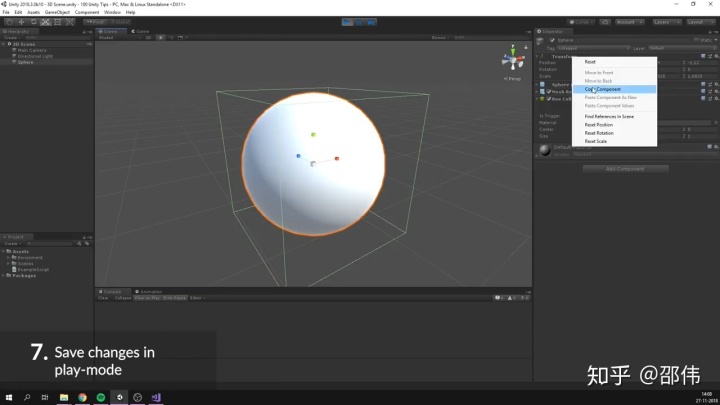Image resolution: width=720 pixels, height=405 pixels.
Task: Open the Mesh Renderer gear menu
Action: pyautogui.click(x=716, y=91)
